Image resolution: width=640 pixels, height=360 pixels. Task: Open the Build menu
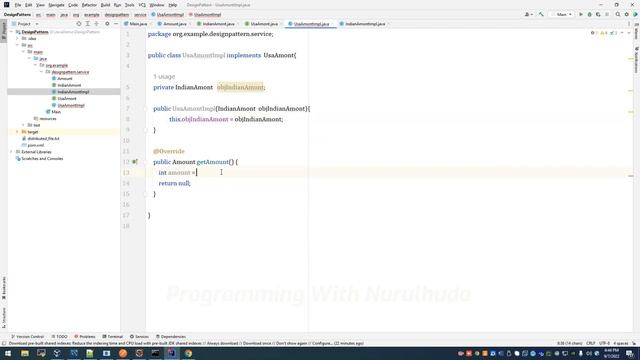[105, 5]
